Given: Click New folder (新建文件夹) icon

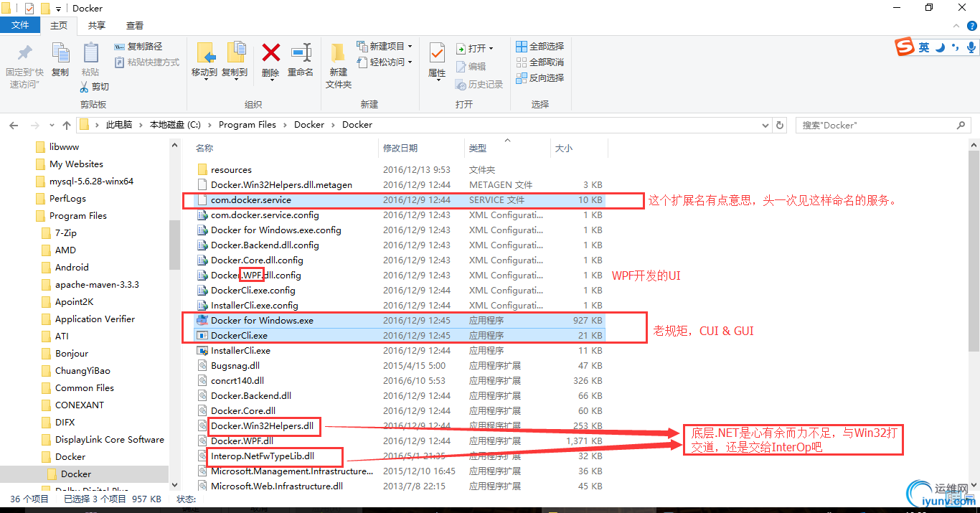Looking at the screenshot, I should 338,53.
